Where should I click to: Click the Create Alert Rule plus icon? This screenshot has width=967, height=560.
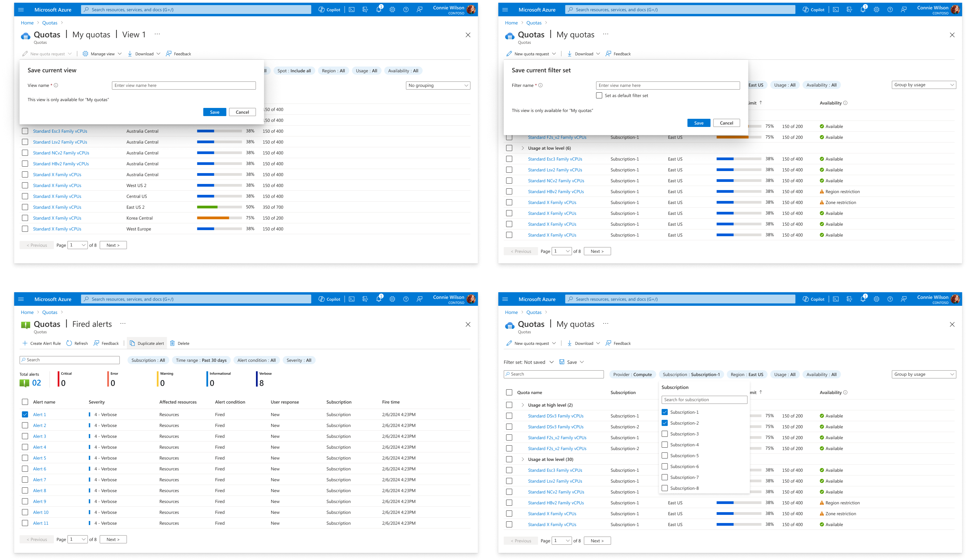(25, 343)
